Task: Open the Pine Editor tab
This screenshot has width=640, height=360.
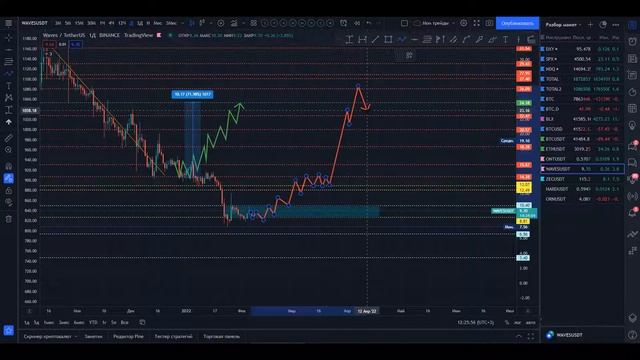Action: 128,337
